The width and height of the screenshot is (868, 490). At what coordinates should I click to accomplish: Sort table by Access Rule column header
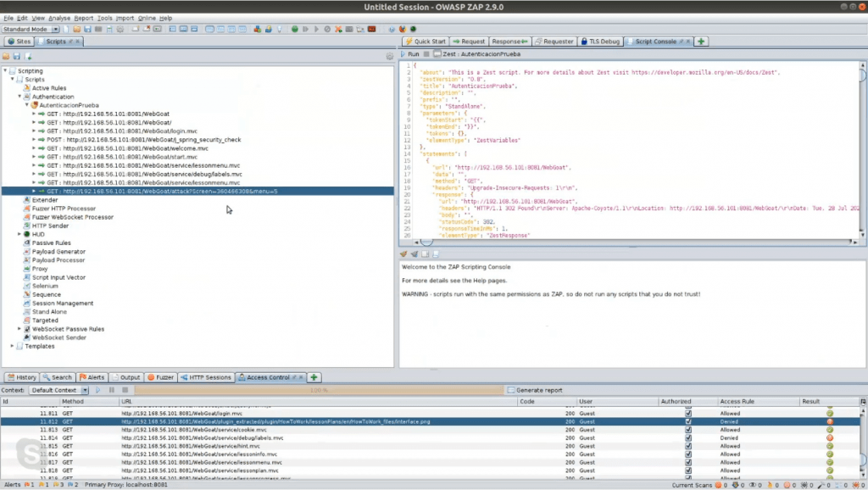pos(759,402)
